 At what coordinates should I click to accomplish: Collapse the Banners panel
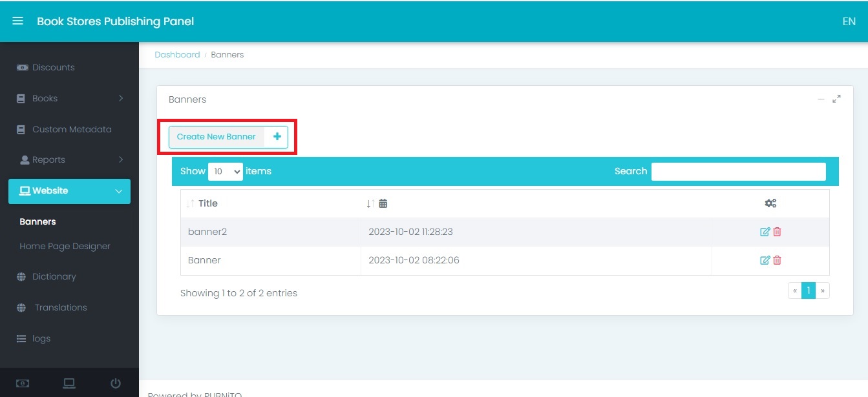[821, 99]
